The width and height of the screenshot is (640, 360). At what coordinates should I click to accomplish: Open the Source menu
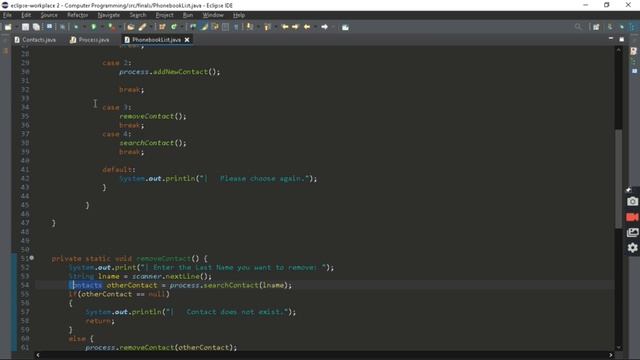[x=49, y=15]
